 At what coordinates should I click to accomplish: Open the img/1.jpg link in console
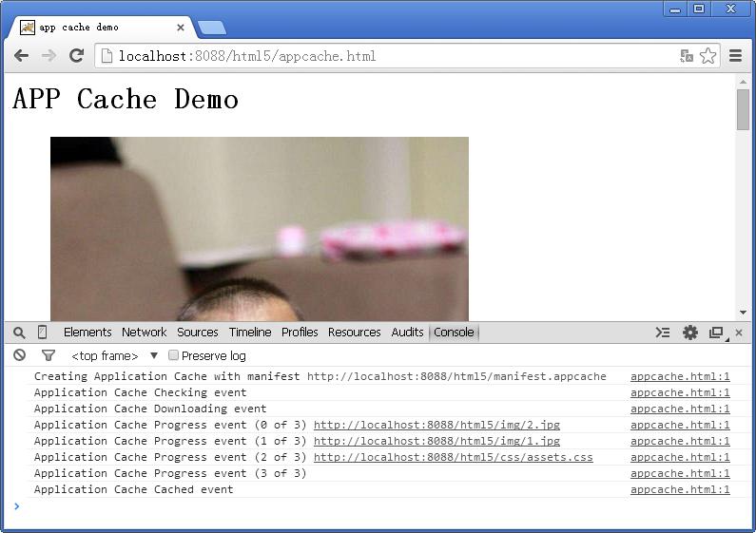(x=436, y=441)
